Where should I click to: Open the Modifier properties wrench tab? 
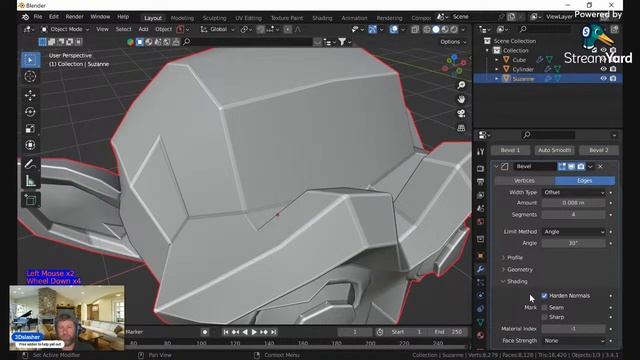[x=480, y=269]
